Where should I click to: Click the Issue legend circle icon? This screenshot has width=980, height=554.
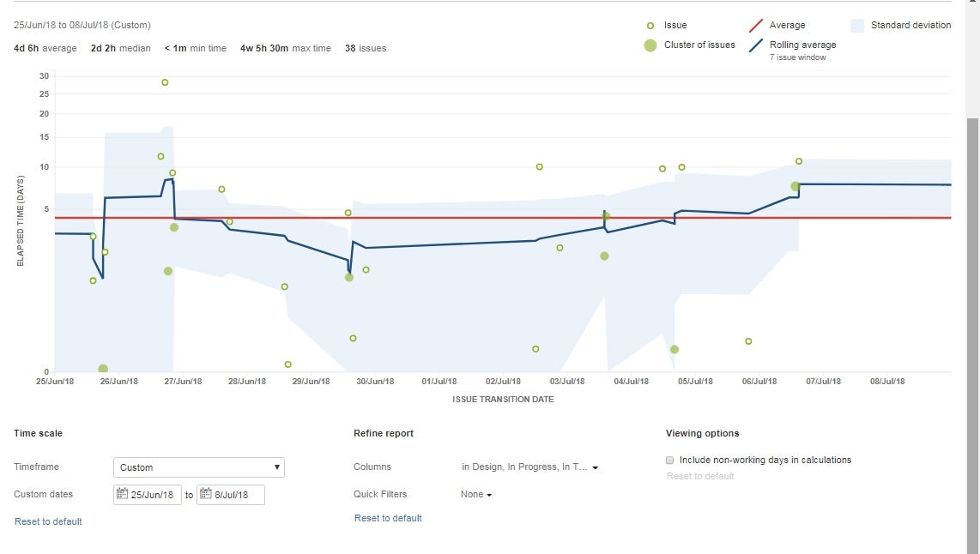coord(650,26)
